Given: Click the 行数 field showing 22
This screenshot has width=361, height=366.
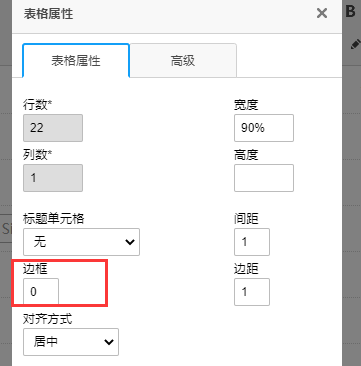Looking at the screenshot, I should (x=53, y=128).
